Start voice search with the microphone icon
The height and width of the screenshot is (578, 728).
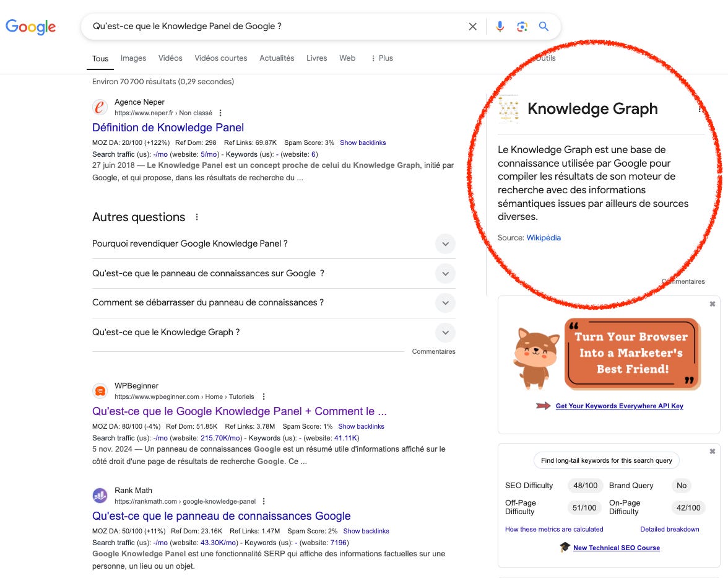click(500, 27)
